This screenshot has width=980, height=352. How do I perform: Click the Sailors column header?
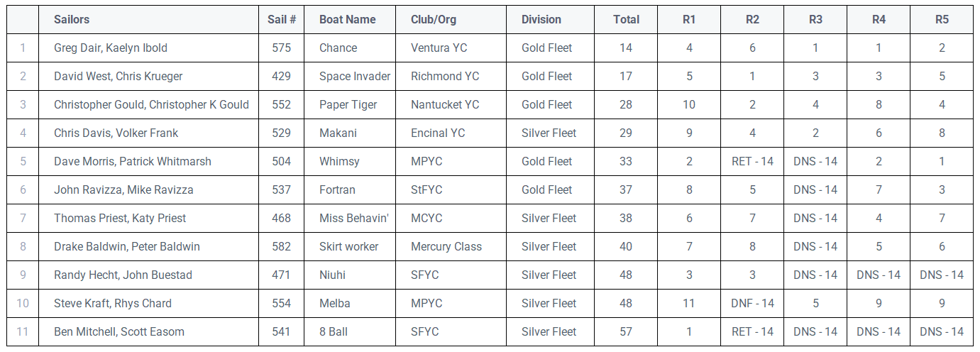72,20
